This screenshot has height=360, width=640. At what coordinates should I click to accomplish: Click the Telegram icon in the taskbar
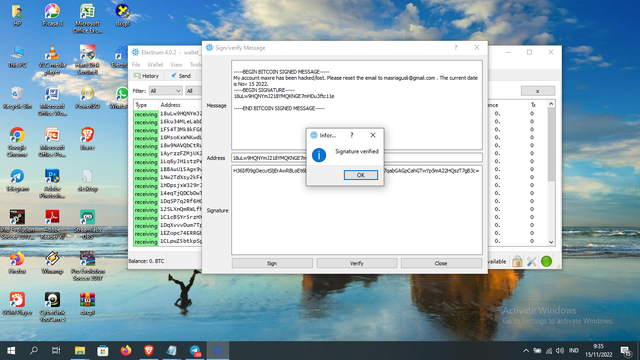[x=195, y=350]
